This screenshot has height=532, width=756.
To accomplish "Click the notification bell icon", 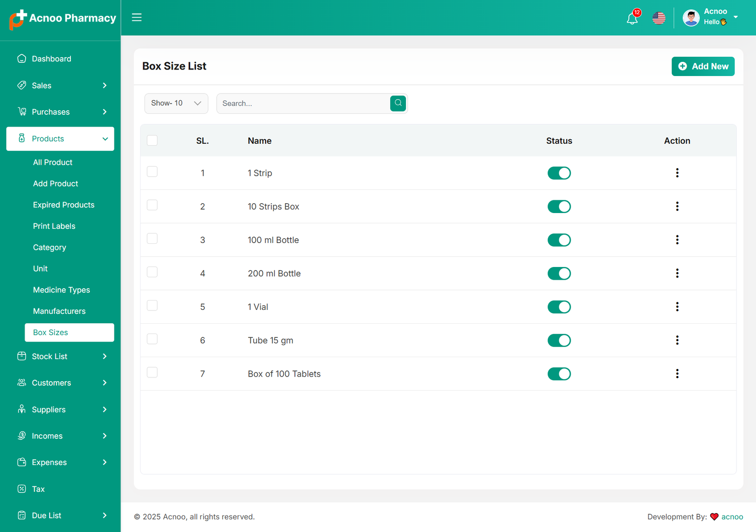I will [632, 18].
